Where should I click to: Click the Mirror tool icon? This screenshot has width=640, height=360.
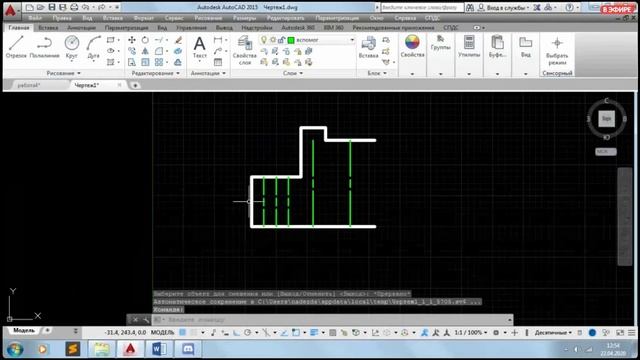tap(145, 51)
